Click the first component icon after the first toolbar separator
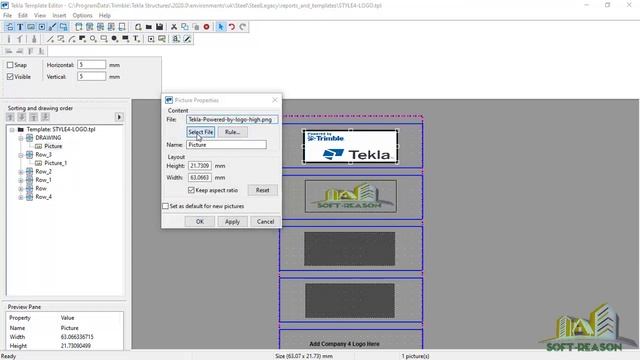Image resolution: width=640 pixels, height=360 pixels. (79, 27)
